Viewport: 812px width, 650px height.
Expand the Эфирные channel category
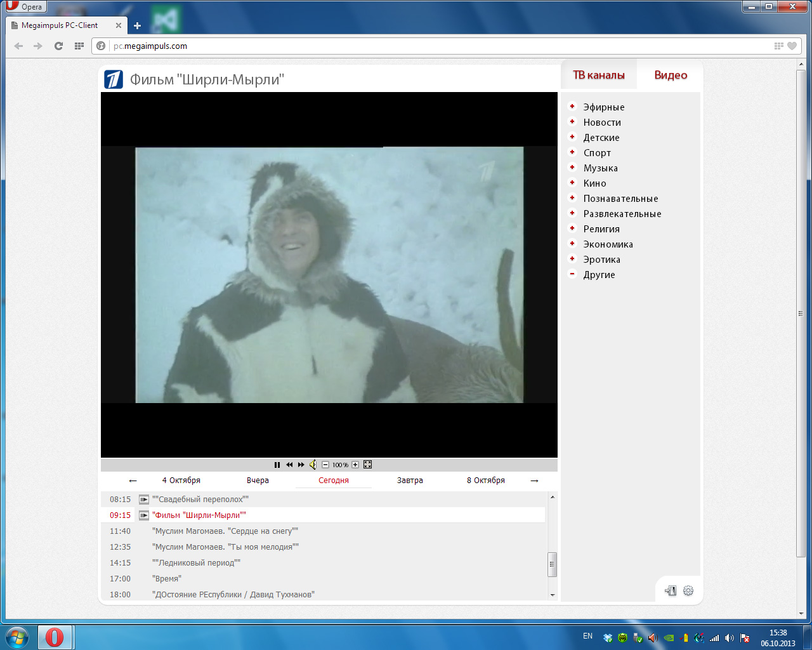point(572,107)
